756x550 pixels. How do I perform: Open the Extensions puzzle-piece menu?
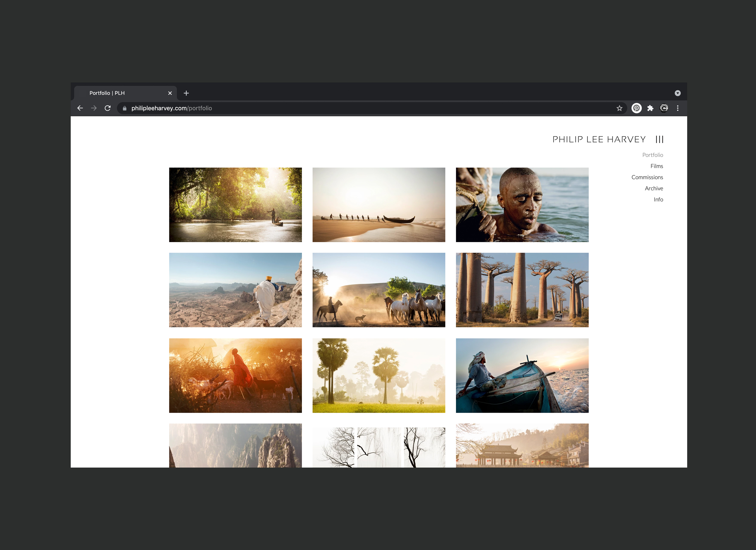click(x=650, y=108)
